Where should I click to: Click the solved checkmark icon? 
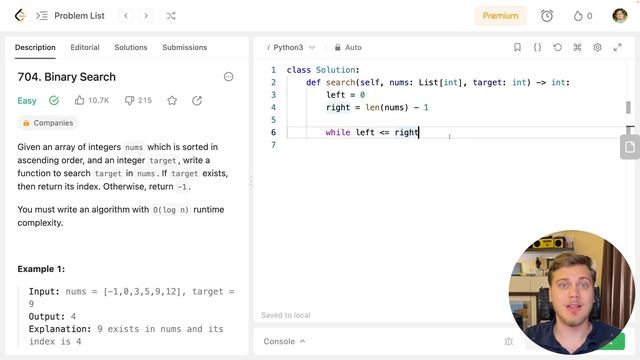click(x=54, y=100)
